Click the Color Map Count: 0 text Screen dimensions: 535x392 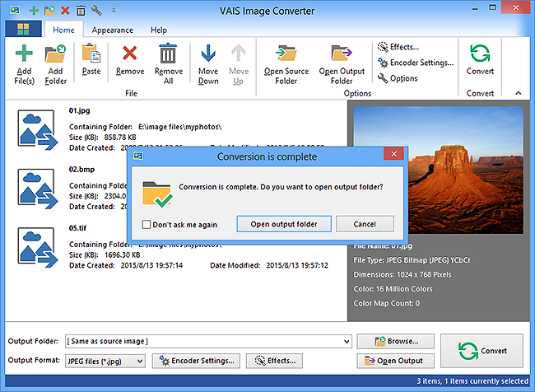(387, 303)
